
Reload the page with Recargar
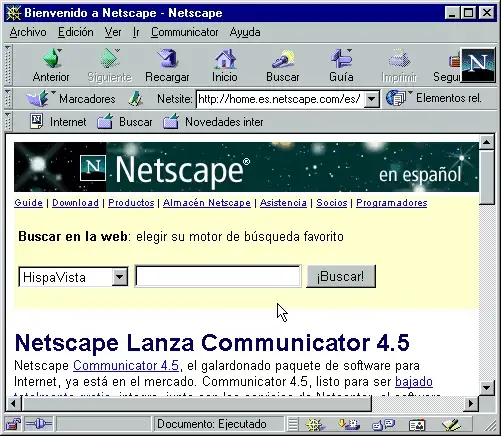167,66
